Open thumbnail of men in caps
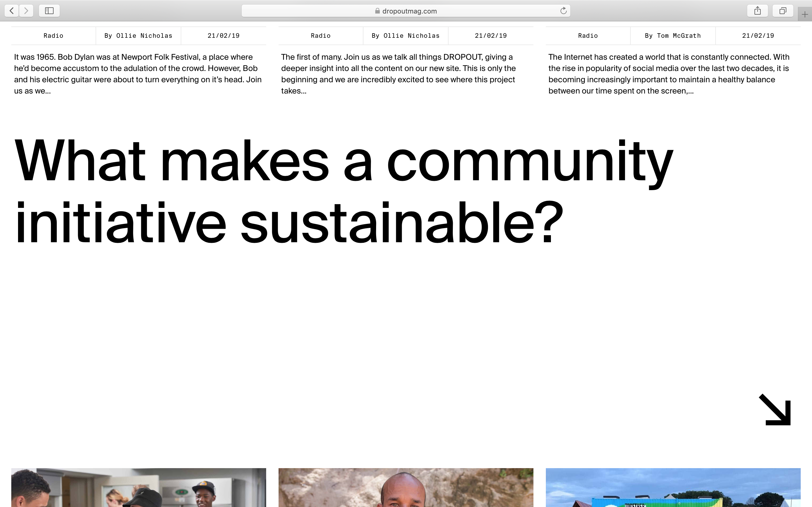 139,488
